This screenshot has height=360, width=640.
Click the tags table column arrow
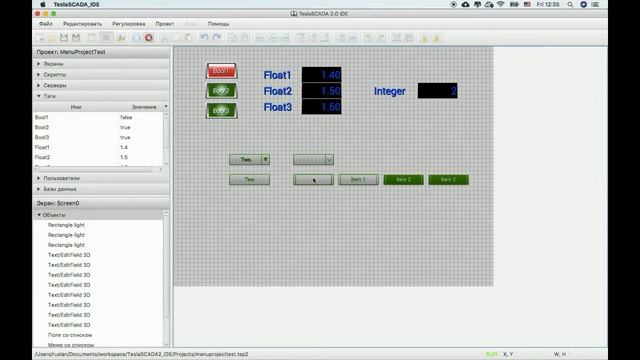[166, 107]
